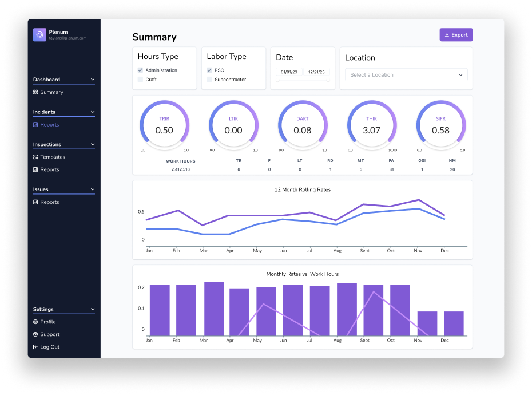The width and height of the screenshot is (532, 395).
Task: Click the Inspections Reports chart icon
Action: coord(35,169)
